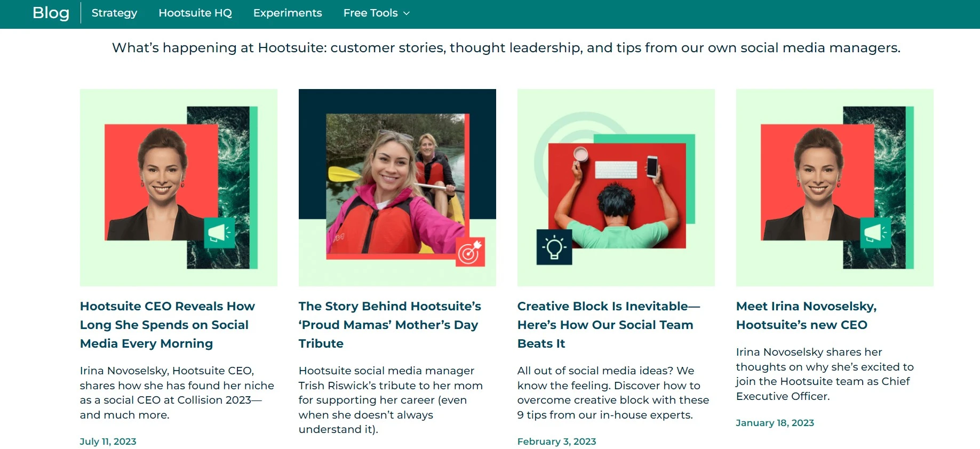Select the Experiments nav item

click(288, 13)
